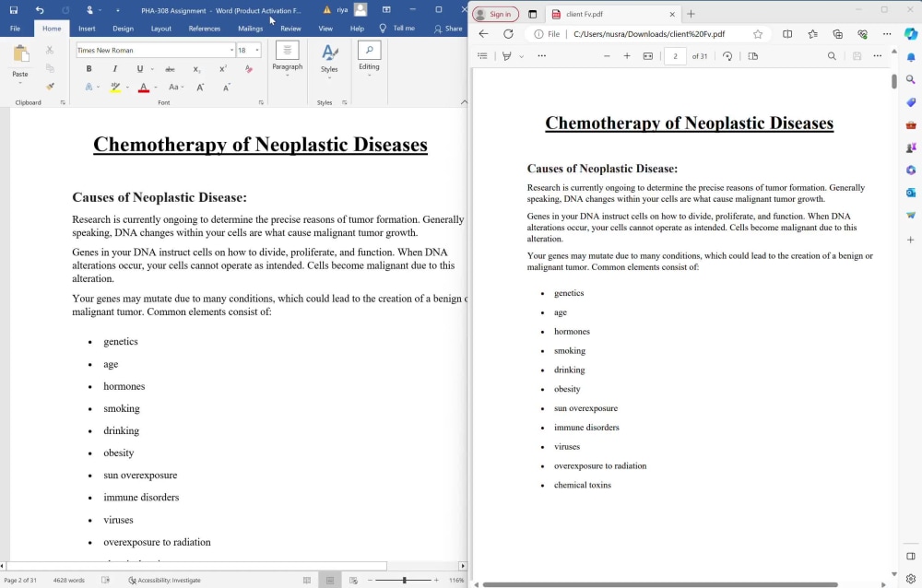The image size is (922, 588).
Task: Click the 4628 words count in status bar
Action: click(69, 581)
